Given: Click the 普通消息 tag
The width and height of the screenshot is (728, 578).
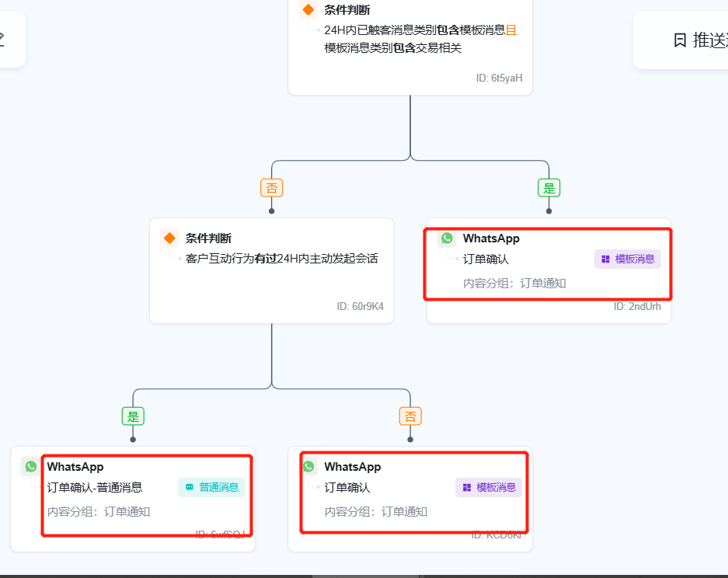Looking at the screenshot, I should pyautogui.click(x=211, y=487).
